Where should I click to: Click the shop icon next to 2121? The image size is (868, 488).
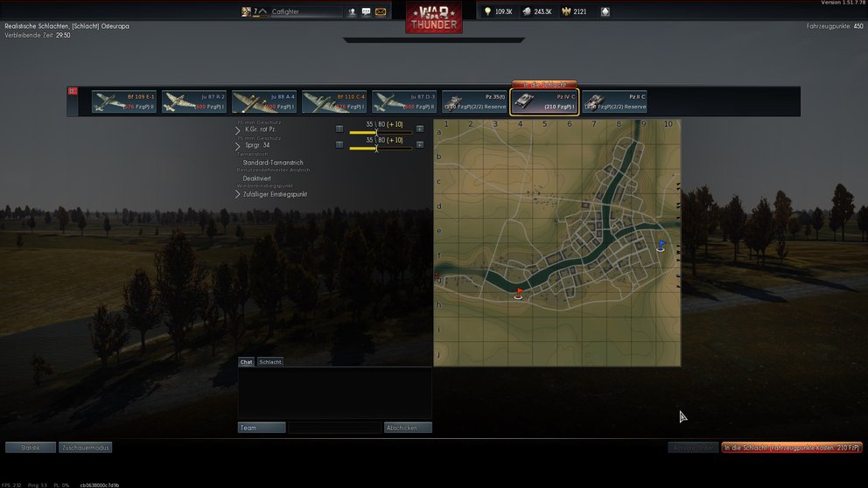point(605,11)
